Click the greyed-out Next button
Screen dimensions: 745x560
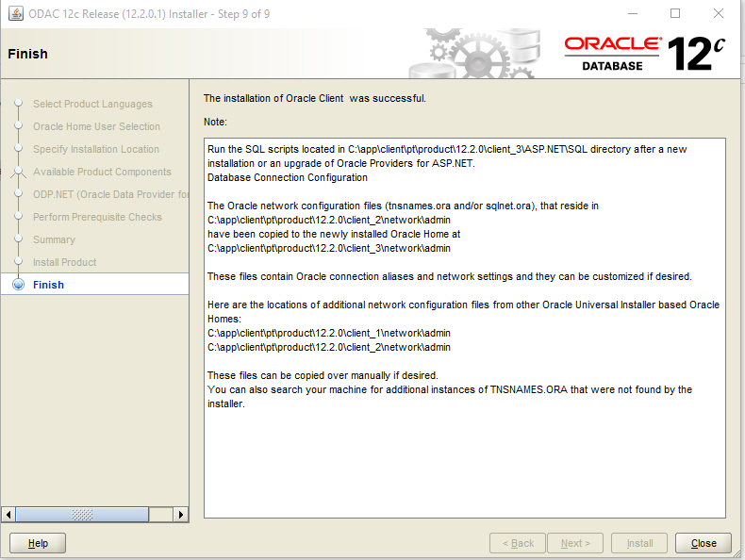pos(575,543)
